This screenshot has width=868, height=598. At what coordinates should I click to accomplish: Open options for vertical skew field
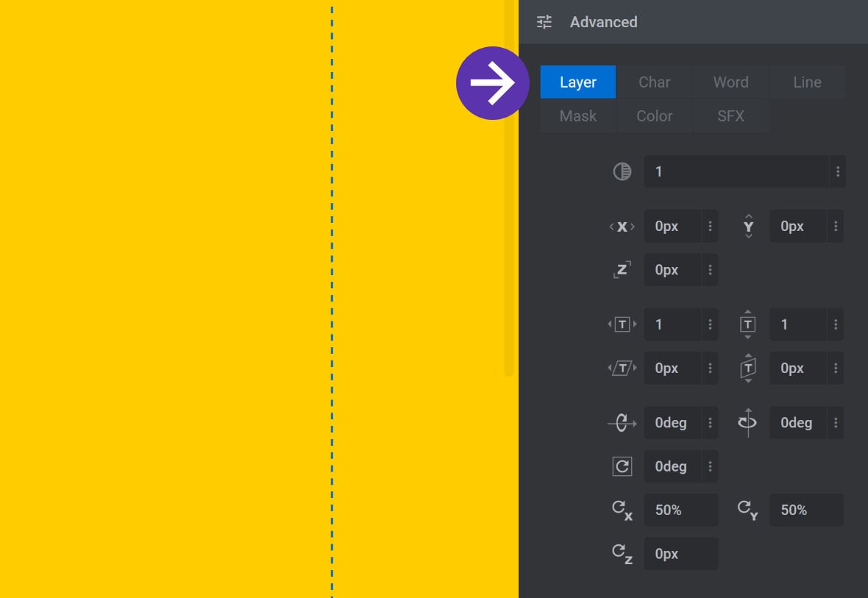pyautogui.click(x=836, y=369)
